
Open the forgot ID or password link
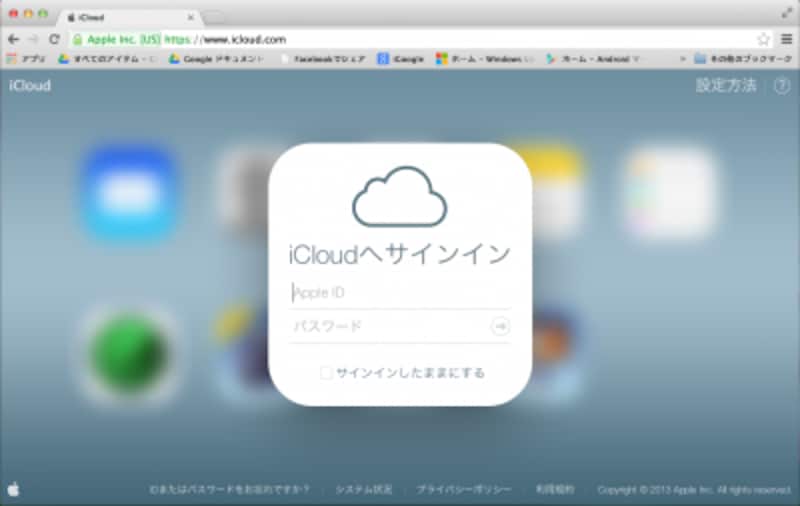230,489
